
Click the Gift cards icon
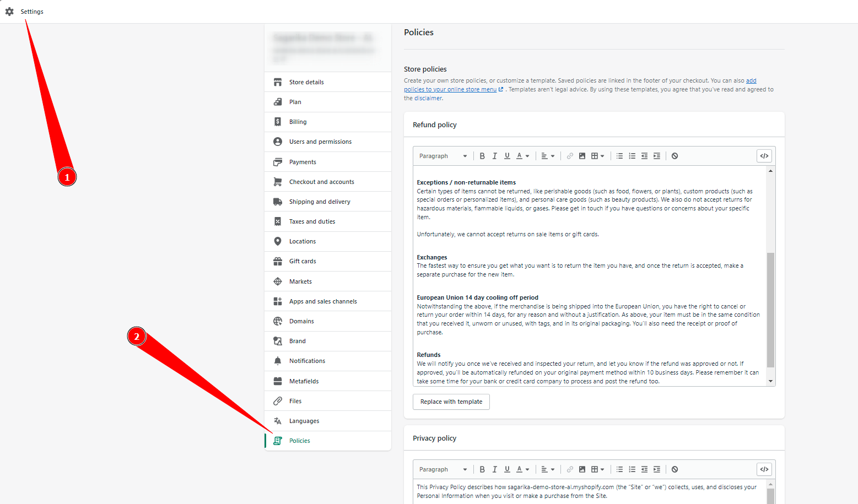pos(278,261)
